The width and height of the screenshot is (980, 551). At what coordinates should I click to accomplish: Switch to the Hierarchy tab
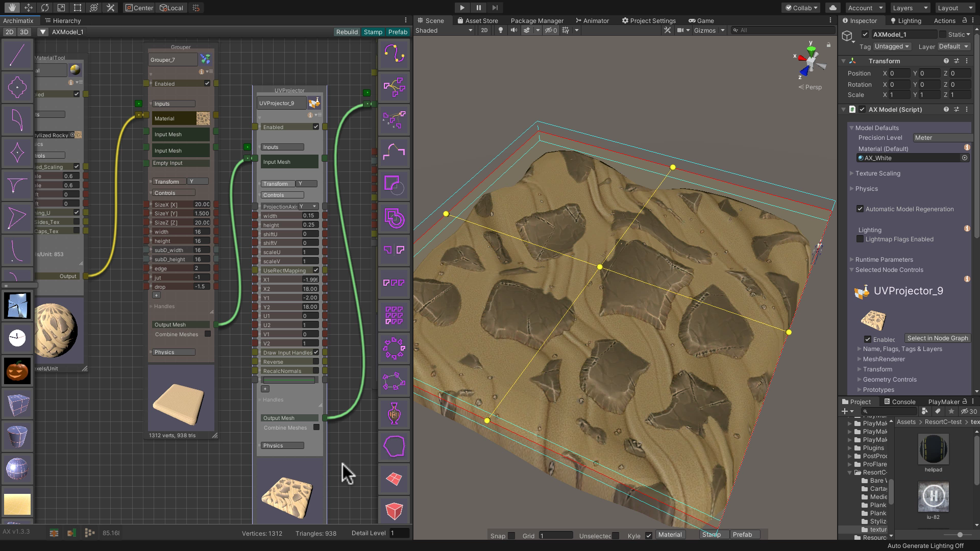pos(63,21)
